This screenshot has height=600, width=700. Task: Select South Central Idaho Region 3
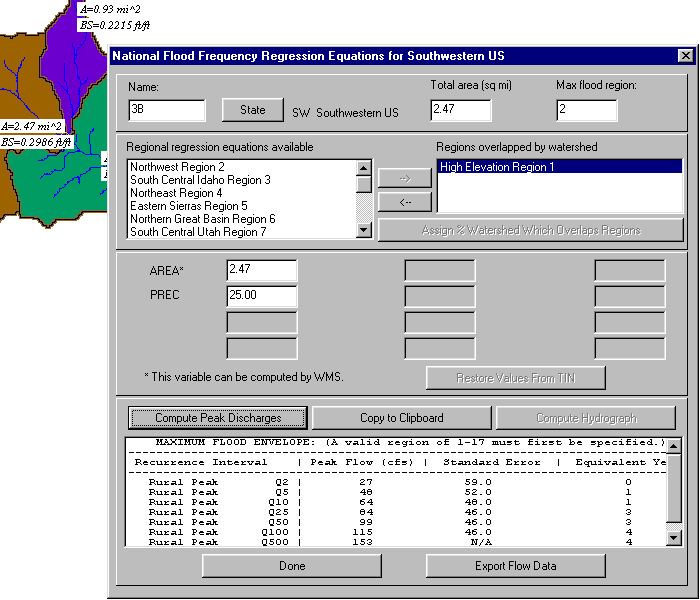pos(200,180)
